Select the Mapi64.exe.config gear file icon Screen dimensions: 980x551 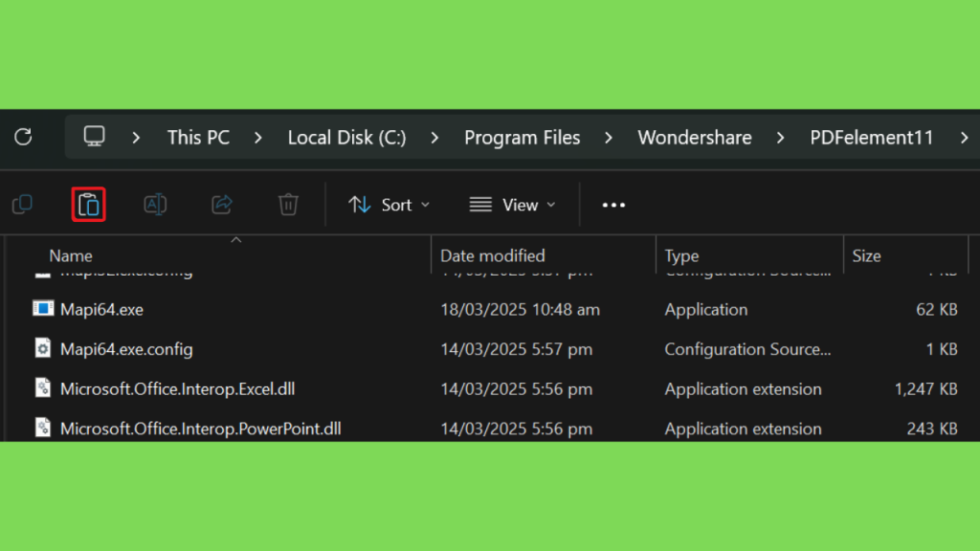(42, 348)
